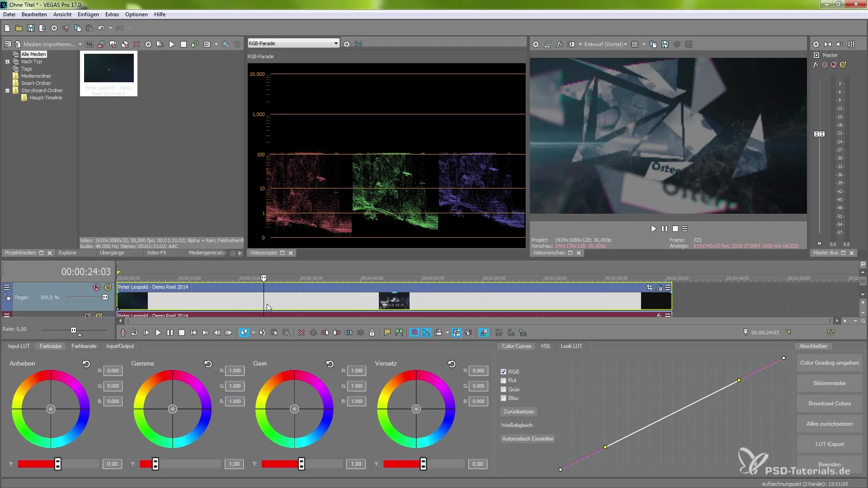The image size is (868, 488).
Task: Click the lock event padlock icon
Action: click(x=372, y=333)
